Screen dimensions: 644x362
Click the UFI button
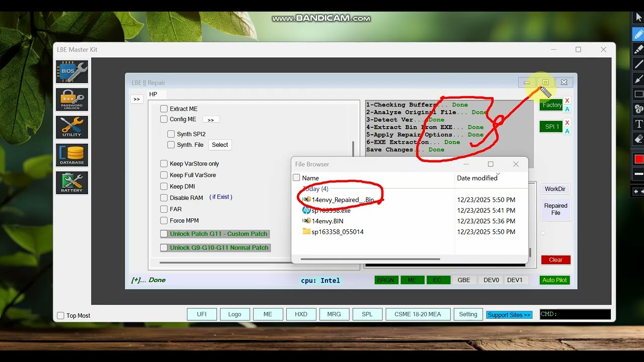pos(202,314)
